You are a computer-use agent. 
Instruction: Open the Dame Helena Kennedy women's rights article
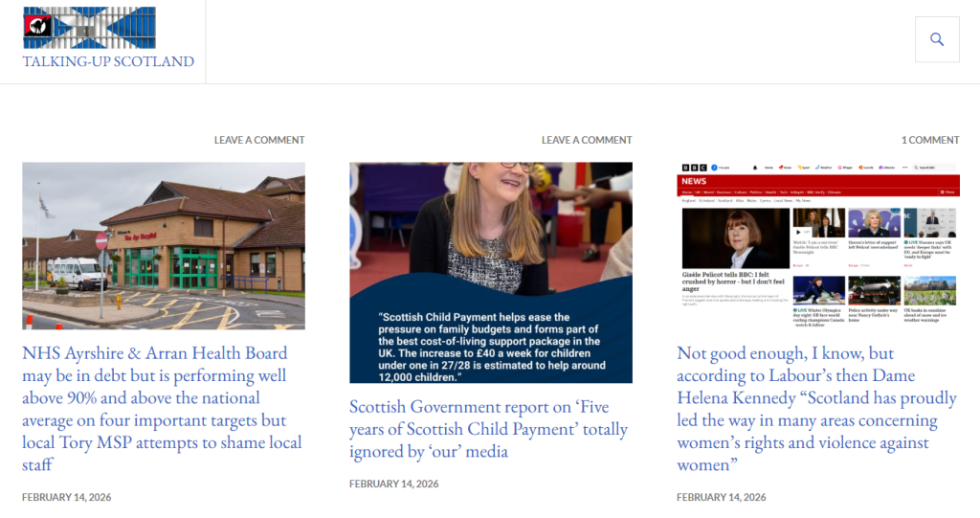click(x=817, y=409)
